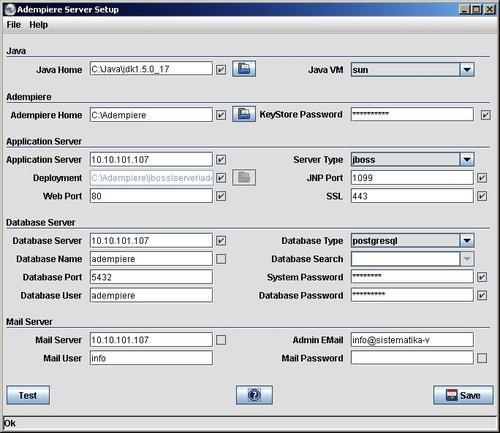Click the Admin EMail field
The height and width of the screenshot is (433, 500).
click(412, 340)
